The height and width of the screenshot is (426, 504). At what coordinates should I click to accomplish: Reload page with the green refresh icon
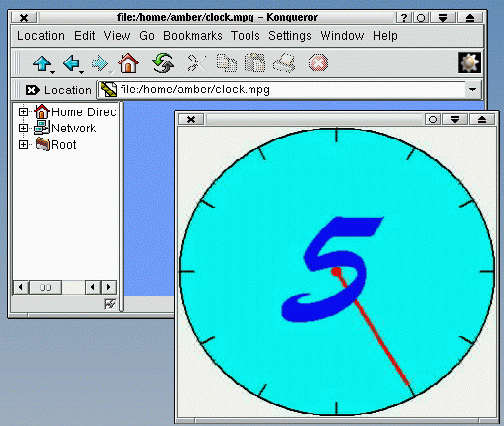(x=163, y=63)
